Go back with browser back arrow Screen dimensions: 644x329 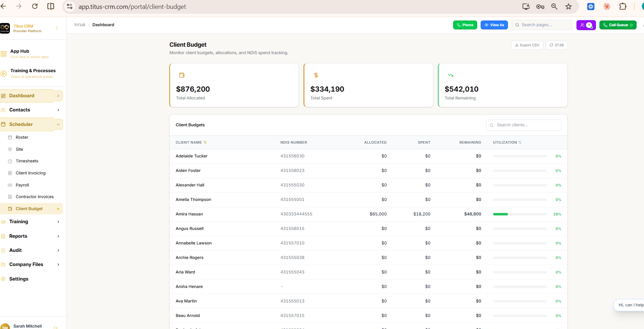click(3, 6)
